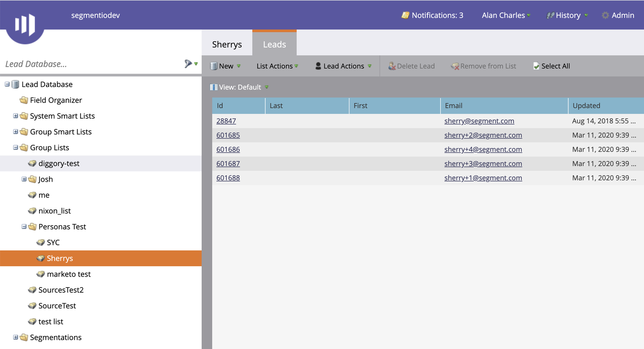
Task: Switch to the Sherrys tab
Action: click(227, 44)
